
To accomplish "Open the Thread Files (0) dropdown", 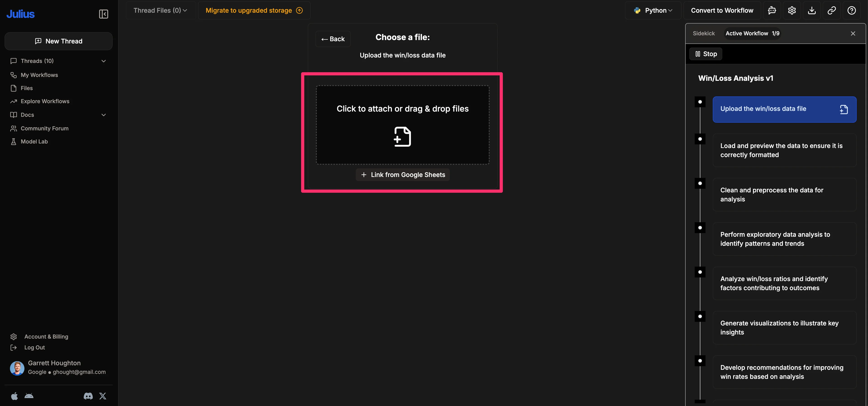I will coord(160,10).
